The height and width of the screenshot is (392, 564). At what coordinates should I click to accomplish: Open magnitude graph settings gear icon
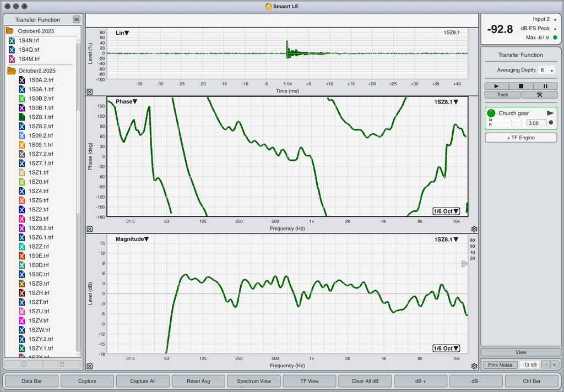(474, 366)
